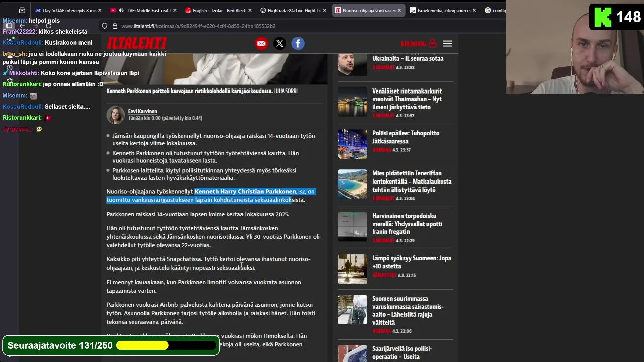Open 'Harvinainen torpedoisku merellä' article

click(x=408, y=224)
